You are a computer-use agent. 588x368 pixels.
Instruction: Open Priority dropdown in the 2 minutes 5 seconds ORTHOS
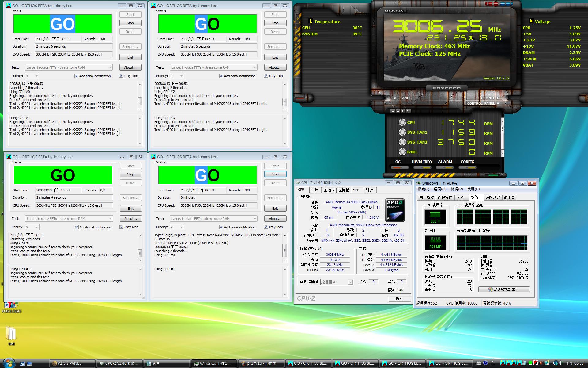pos(177,76)
